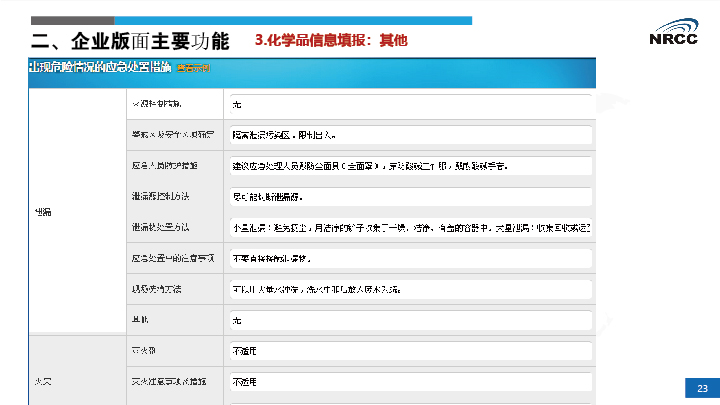The image size is (720, 405).
Task: Click the field starting with 隔离泄漏污染区
Action: [411, 134]
